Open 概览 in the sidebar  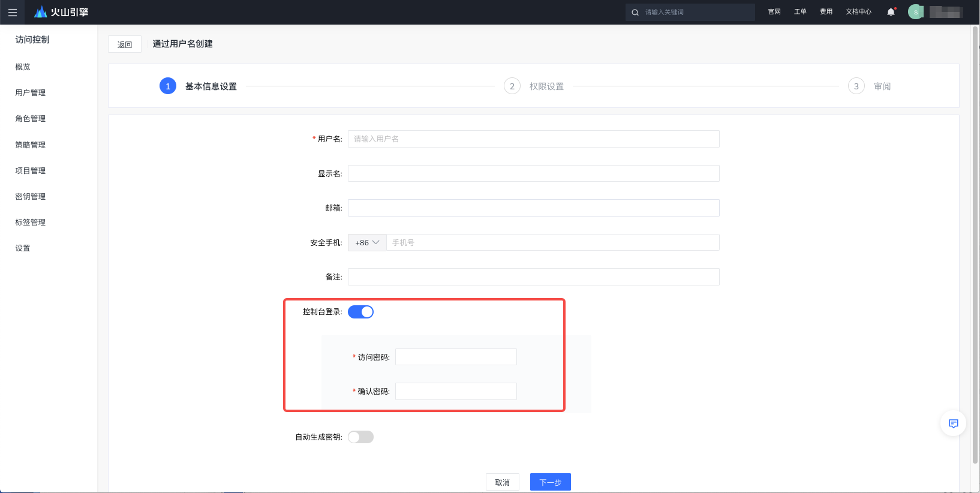(23, 67)
